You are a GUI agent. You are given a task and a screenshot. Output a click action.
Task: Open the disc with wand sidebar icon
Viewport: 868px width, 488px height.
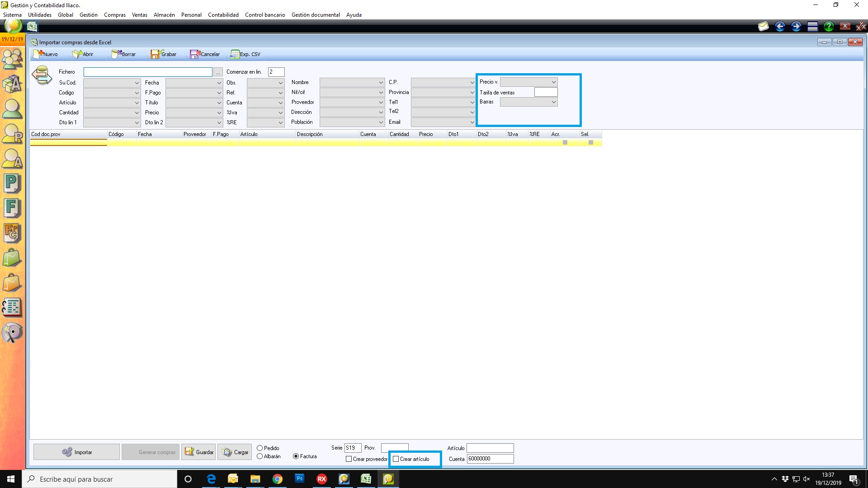[x=12, y=333]
